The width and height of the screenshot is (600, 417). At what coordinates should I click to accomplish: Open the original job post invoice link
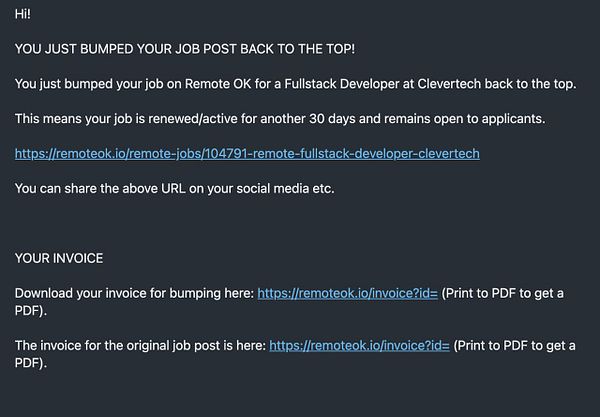click(x=359, y=345)
